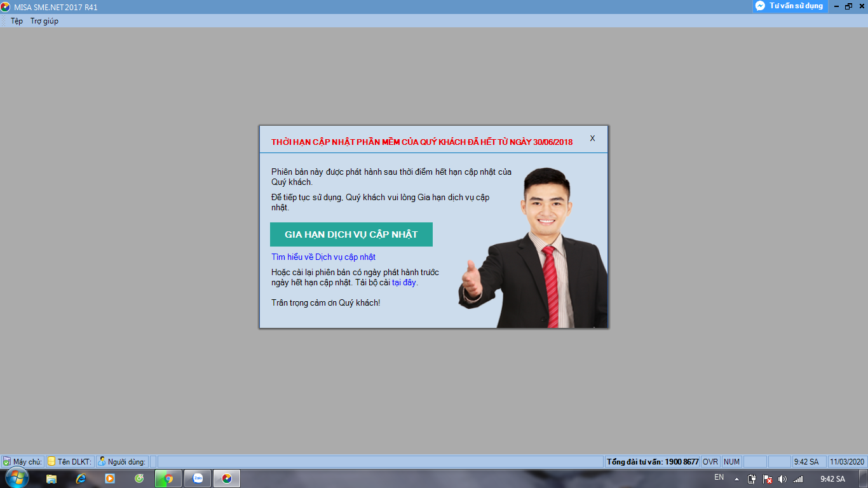Open the Trợ giúp menu
The height and width of the screenshot is (488, 868).
[44, 21]
